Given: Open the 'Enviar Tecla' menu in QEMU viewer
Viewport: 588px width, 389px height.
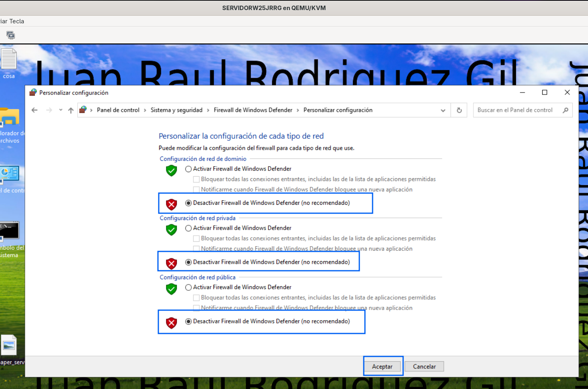Looking at the screenshot, I should click(x=12, y=21).
